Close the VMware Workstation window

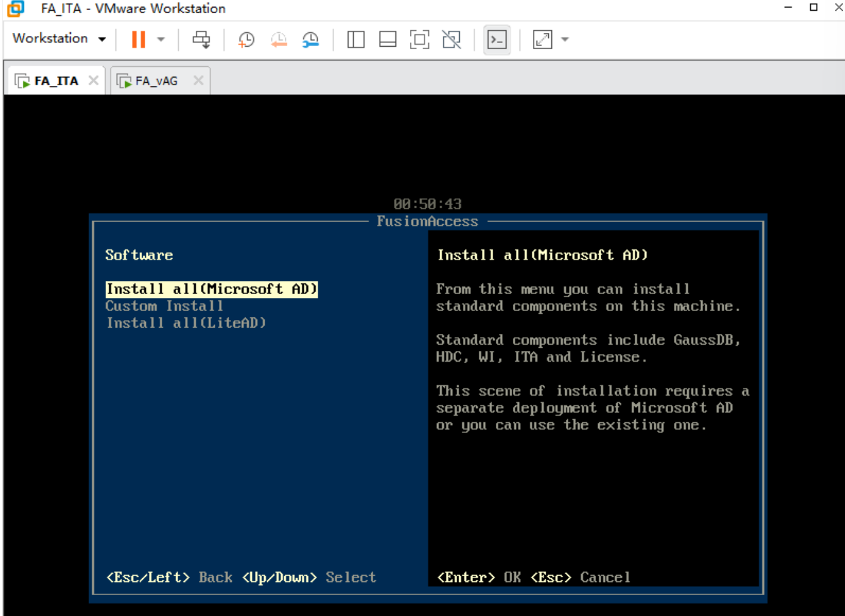[839, 8]
